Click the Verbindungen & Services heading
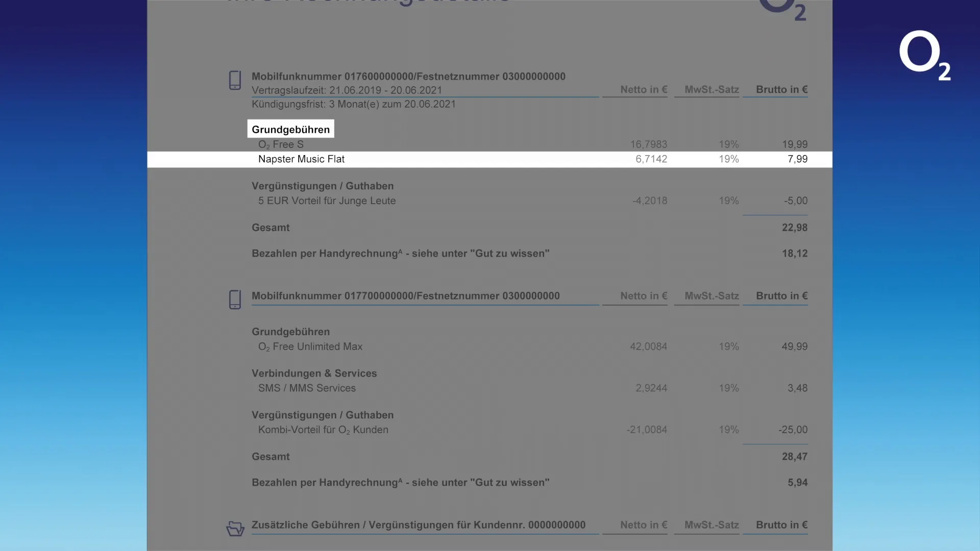This screenshot has height=551, width=980. tap(314, 373)
